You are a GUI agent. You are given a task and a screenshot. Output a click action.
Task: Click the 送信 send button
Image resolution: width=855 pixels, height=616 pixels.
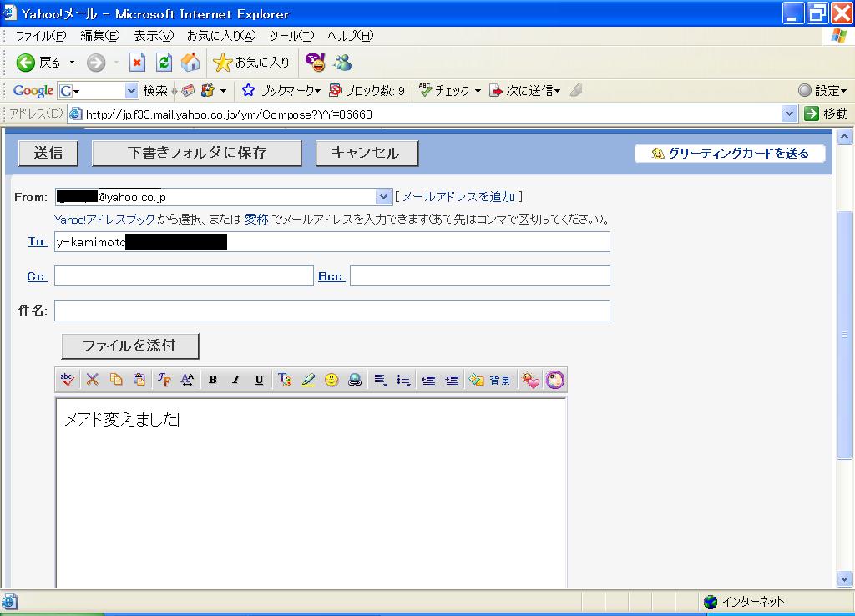(x=48, y=154)
